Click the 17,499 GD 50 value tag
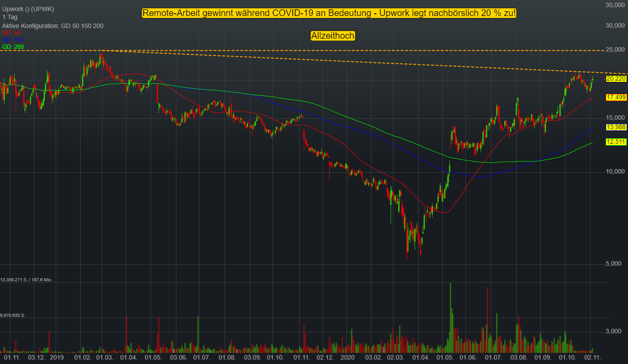Screen dimensions: 628x364 pyautogui.click(x=616, y=97)
